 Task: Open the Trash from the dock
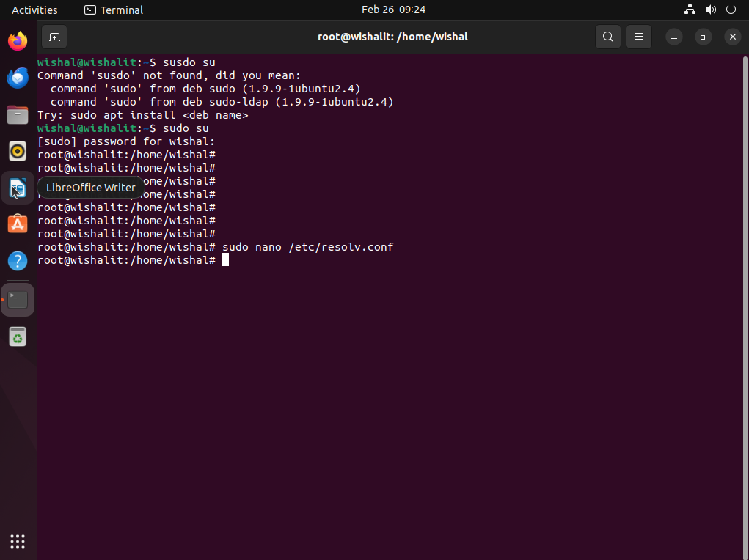click(x=18, y=337)
